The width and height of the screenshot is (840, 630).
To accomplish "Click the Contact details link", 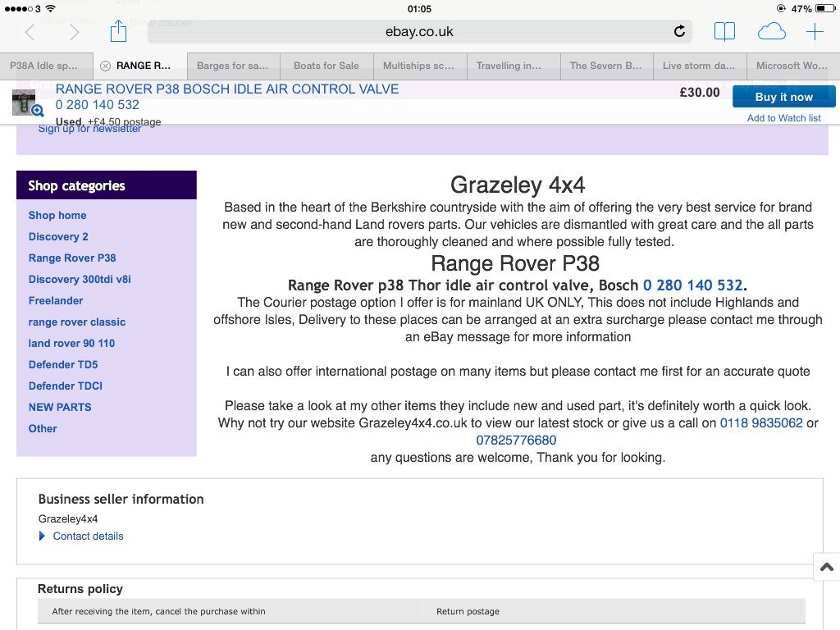I will (x=89, y=536).
